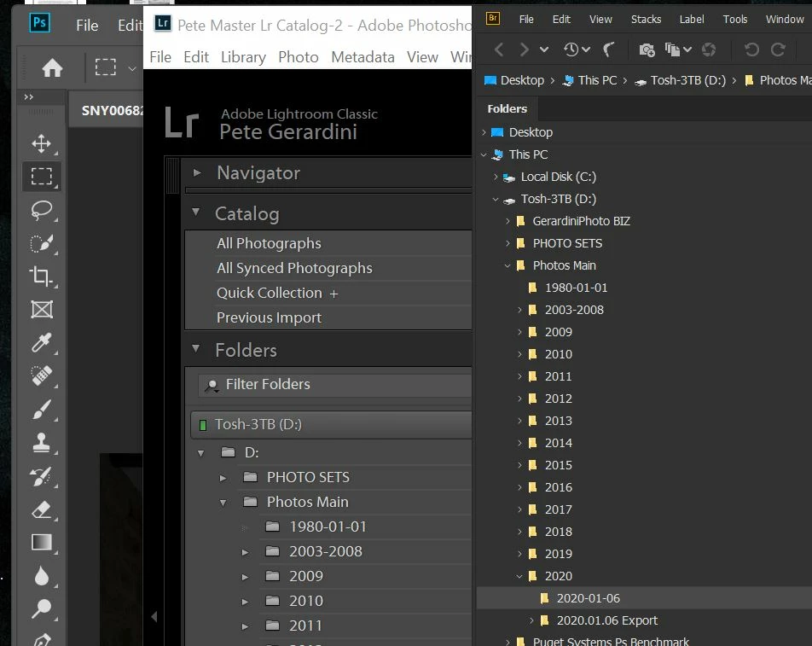Open the Lightroom Library menu
The width and height of the screenshot is (812, 646).
coord(243,57)
